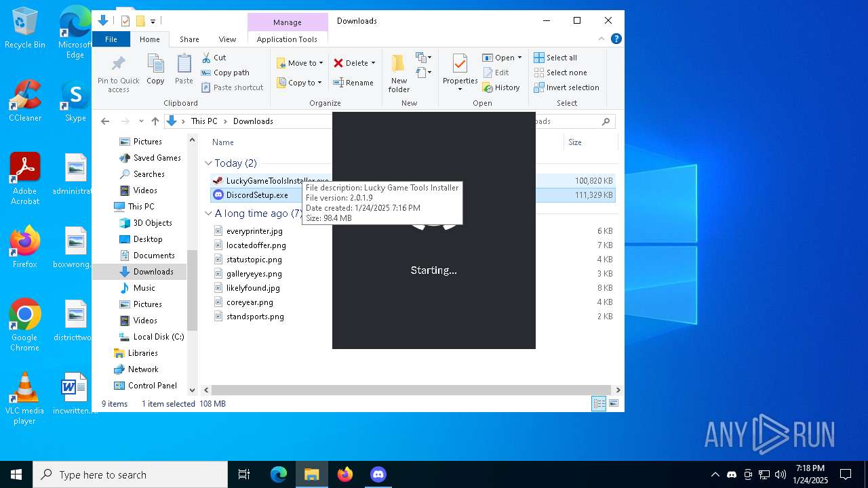This screenshot has height=488, width=868.
Task: Open Recycle Bin desktop icon
Action: click(25, 28)
